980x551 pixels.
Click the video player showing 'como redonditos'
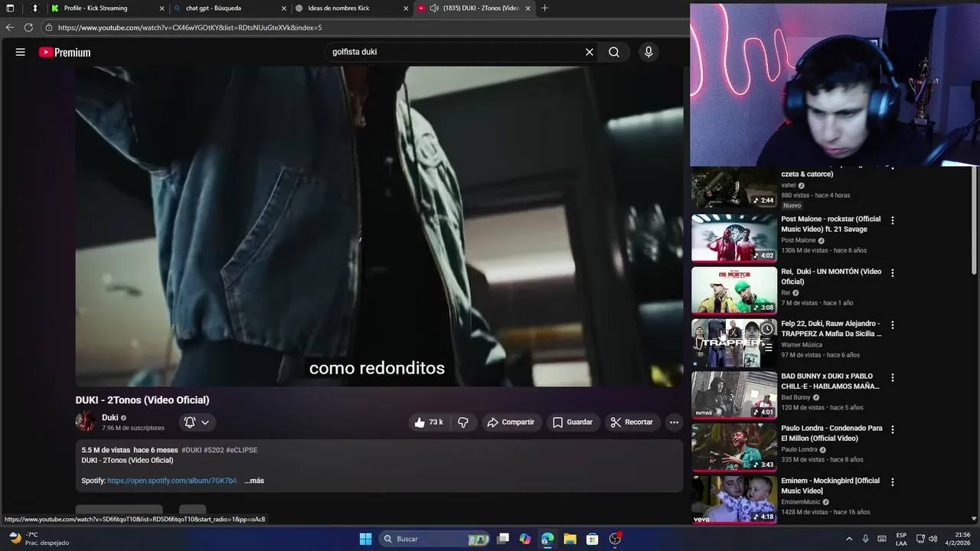point(379,227)
